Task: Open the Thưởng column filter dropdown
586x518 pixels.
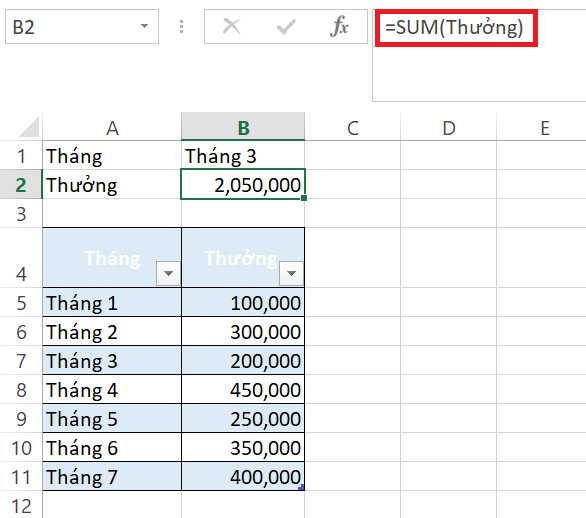Action: pos(291,273)
